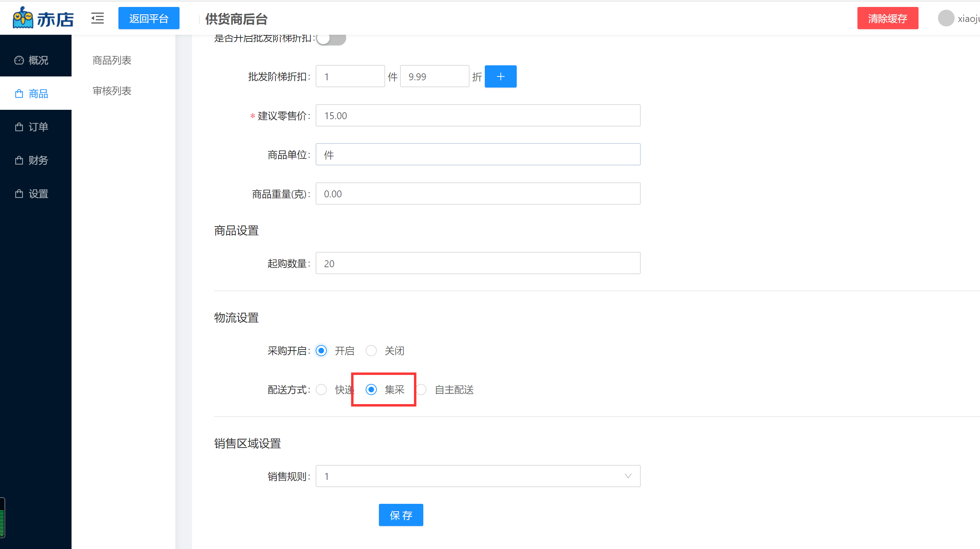Click the 概况 dashboard gauge icon
The image size is (980, 549).
coord(19,60)
